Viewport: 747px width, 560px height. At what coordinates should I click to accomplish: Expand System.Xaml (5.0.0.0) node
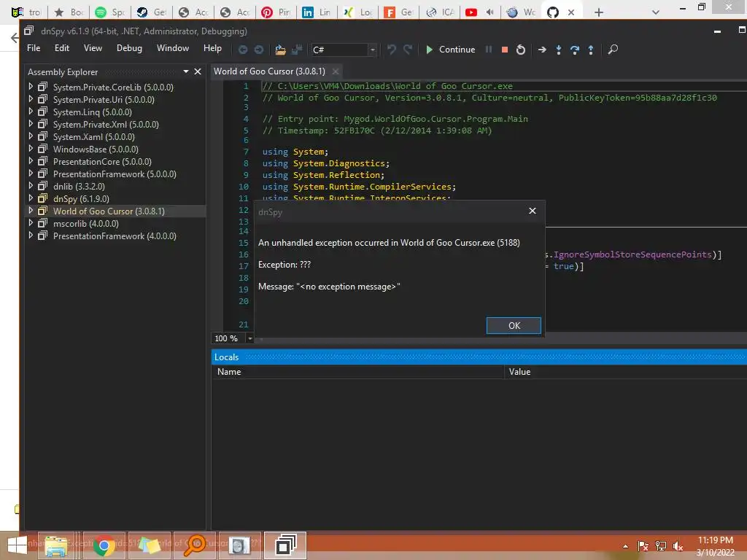pos(31,136)
